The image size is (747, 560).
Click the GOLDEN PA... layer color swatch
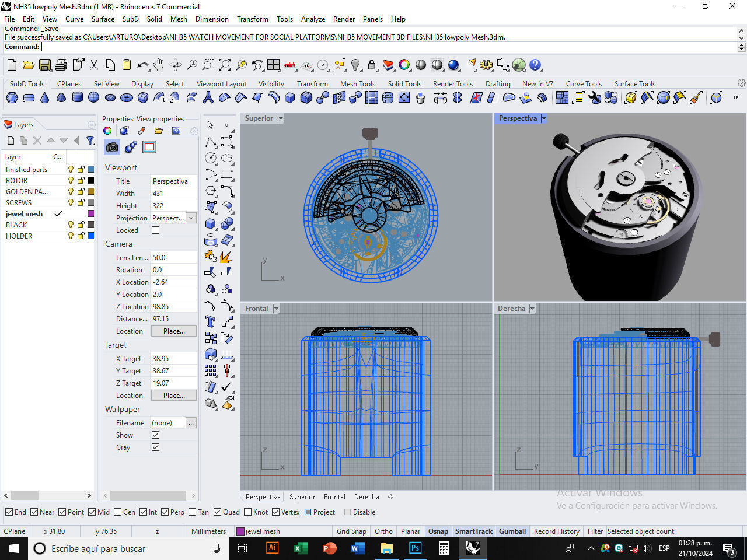coord(90,192)
